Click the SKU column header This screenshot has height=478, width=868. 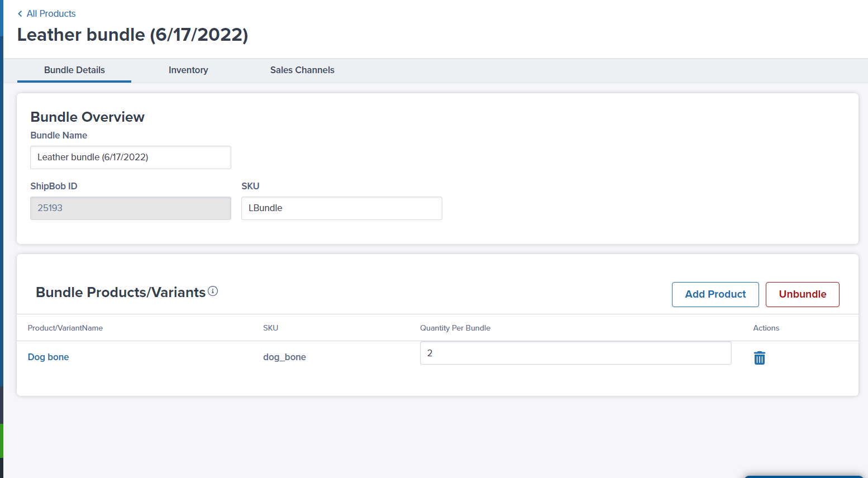click(x=270, y=328)
